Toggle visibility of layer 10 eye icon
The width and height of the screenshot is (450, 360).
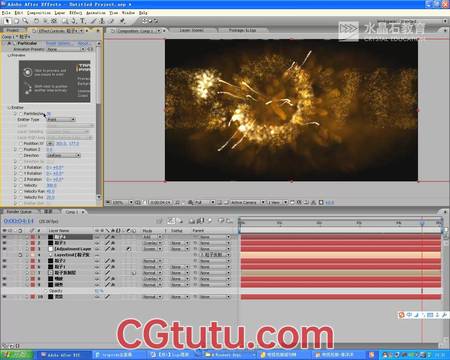click(x=4, y=297)
